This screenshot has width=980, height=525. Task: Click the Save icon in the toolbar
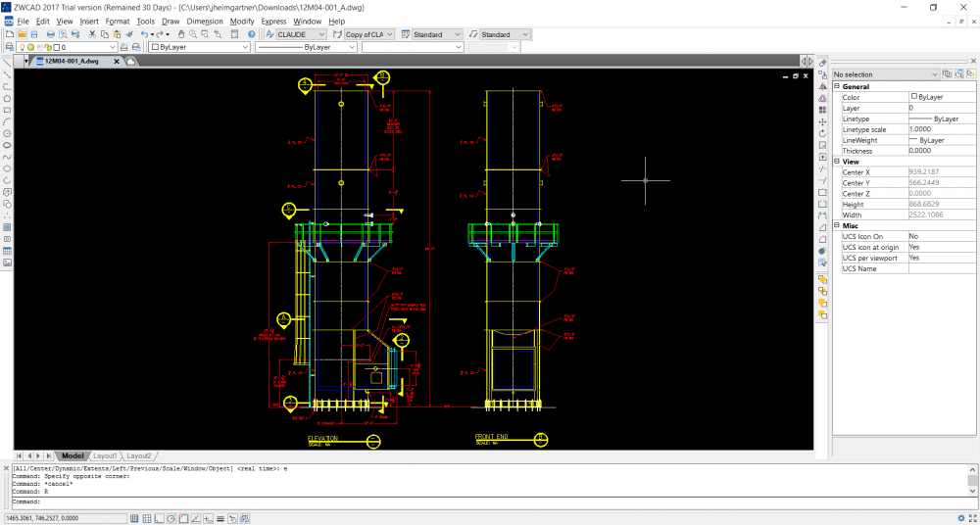[34, 34]
